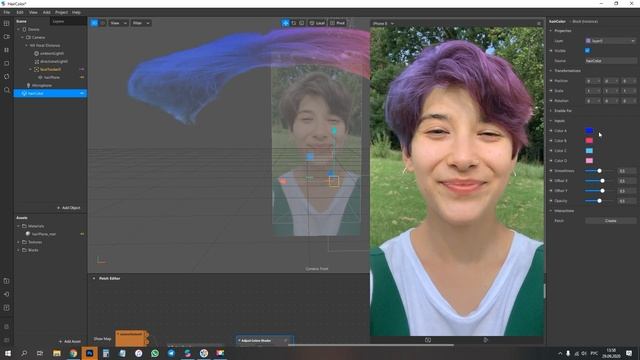The image size is (640, 360).
Task: Collapse the faceTracker0 tree node
Action: tap(31, 69)
